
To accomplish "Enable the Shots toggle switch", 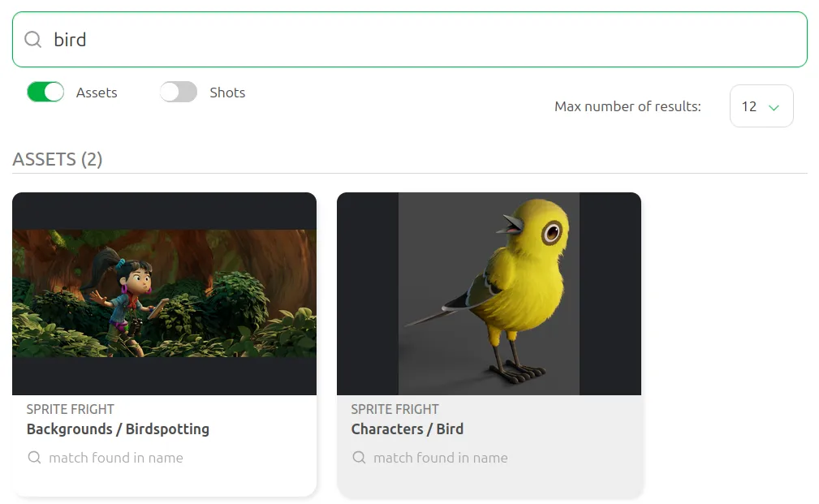I will pos(179,92).
